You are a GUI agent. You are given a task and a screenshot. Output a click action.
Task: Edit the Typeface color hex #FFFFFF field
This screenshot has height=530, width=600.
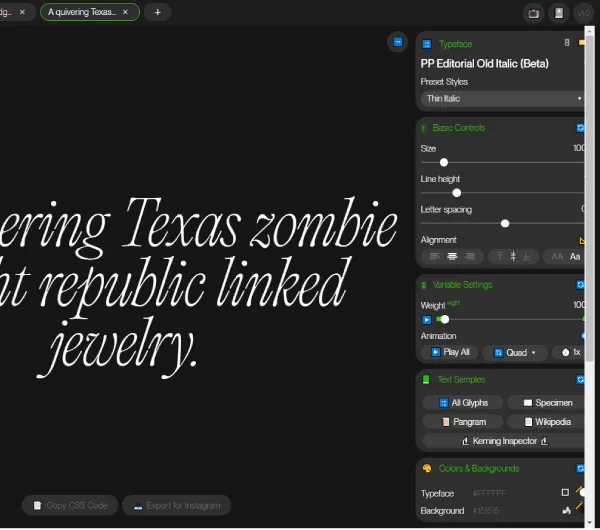tap(489, 493)
